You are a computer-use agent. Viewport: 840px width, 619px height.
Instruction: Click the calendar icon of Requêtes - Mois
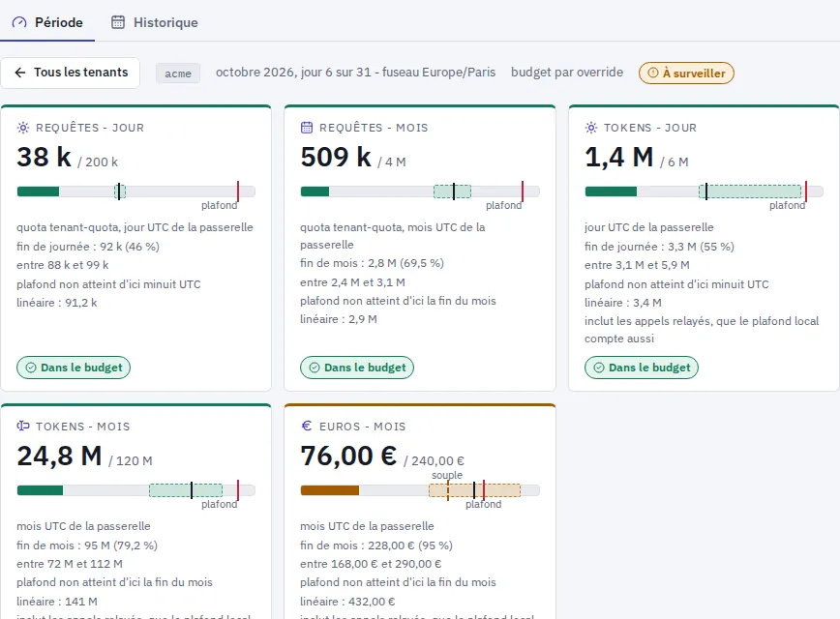(x=307, y=128)
